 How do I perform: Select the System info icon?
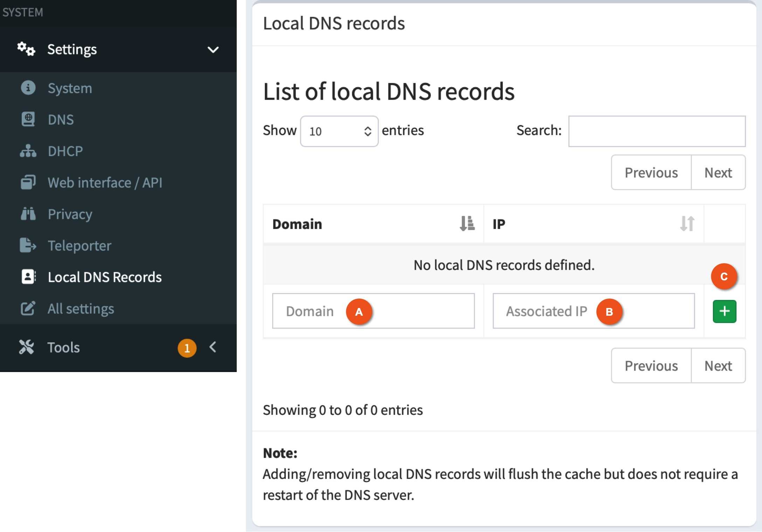(28, 88)
